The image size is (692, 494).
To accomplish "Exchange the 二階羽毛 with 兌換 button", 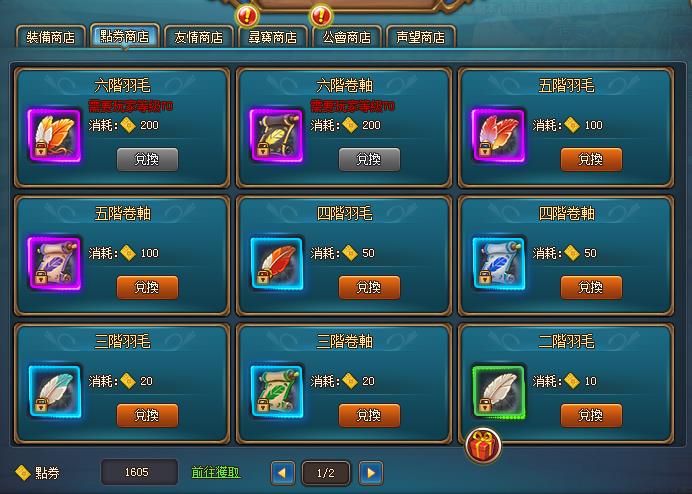I will coord(591,415).
